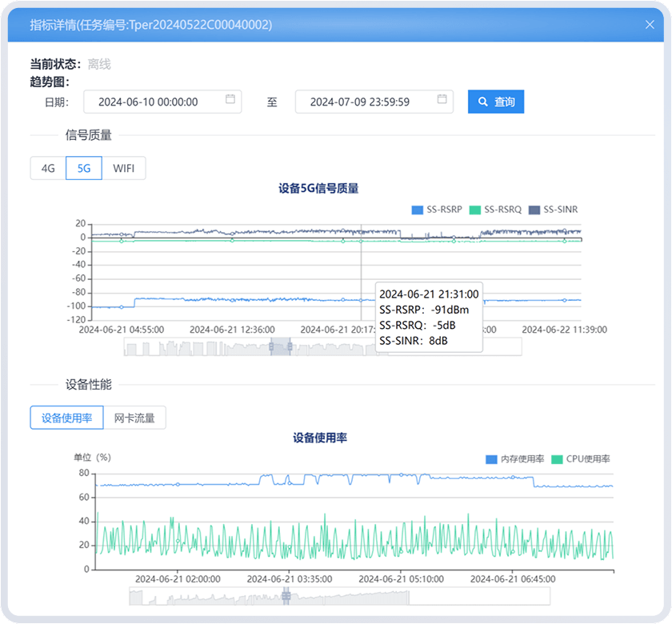Open the 网卡流量 tab
Viewport: 672px width, 624px height.
134,418
